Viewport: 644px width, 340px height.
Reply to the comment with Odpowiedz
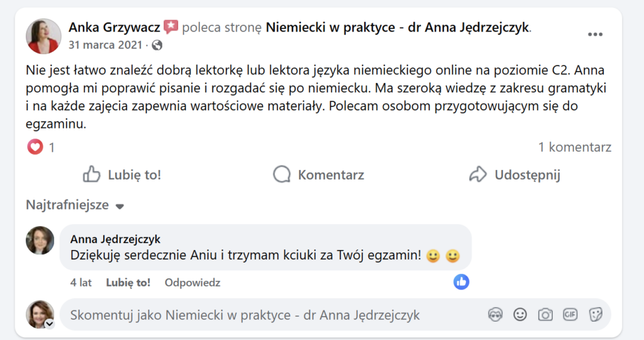click(192, 283)
